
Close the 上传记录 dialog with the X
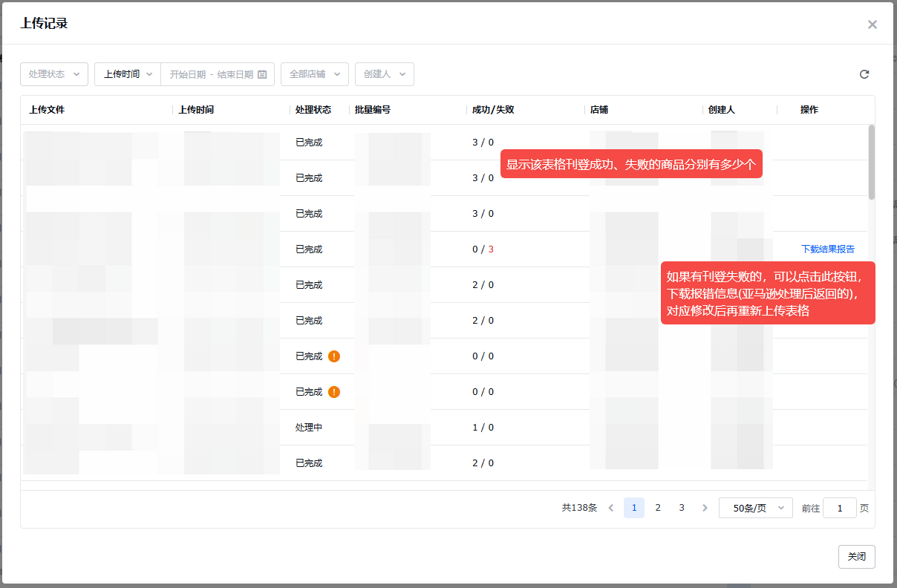pyautogui.click(x=872, y=24)
